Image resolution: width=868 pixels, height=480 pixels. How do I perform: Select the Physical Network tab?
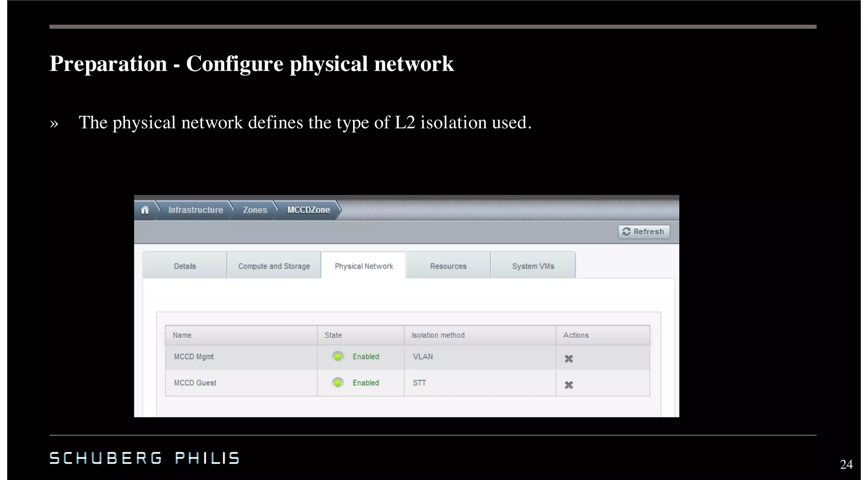point(364,266)
